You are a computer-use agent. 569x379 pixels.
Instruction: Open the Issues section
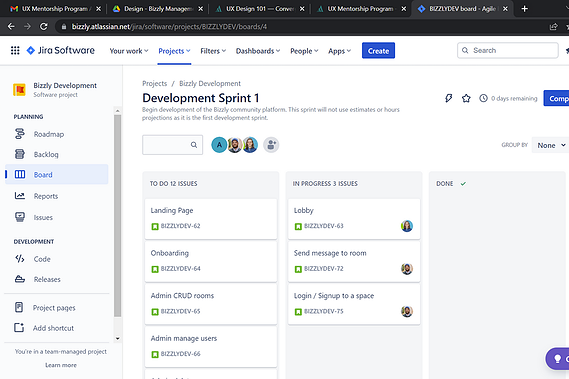[43, 217]
